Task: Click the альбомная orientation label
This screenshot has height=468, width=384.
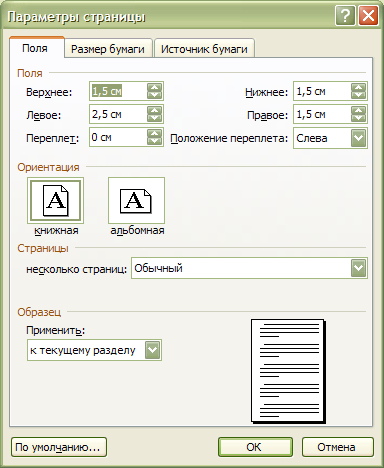Action: (137, 230)
